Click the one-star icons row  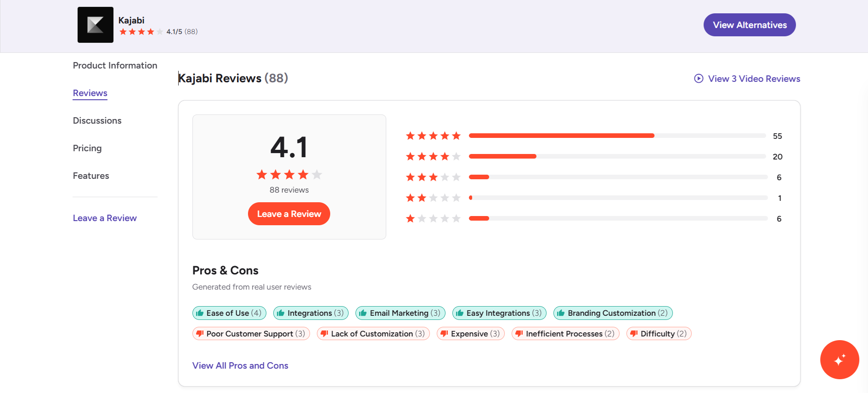click(433, 218)
